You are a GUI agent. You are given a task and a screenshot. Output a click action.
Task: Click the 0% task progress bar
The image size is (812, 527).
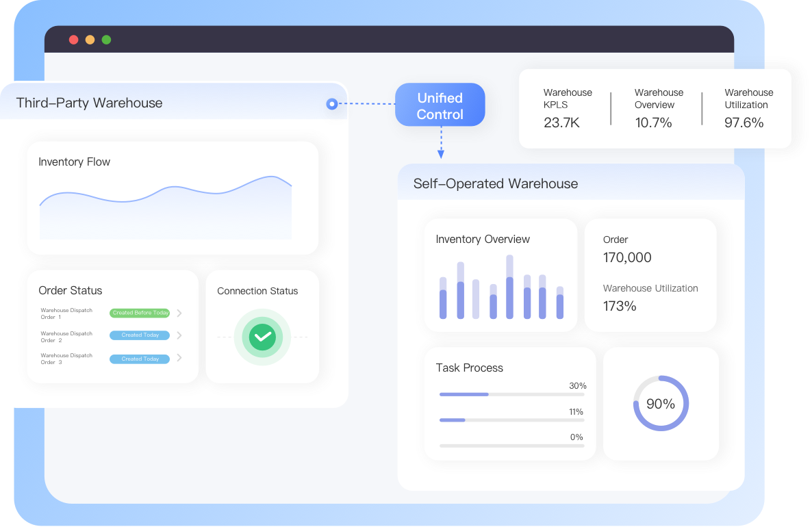coord(511,445)
